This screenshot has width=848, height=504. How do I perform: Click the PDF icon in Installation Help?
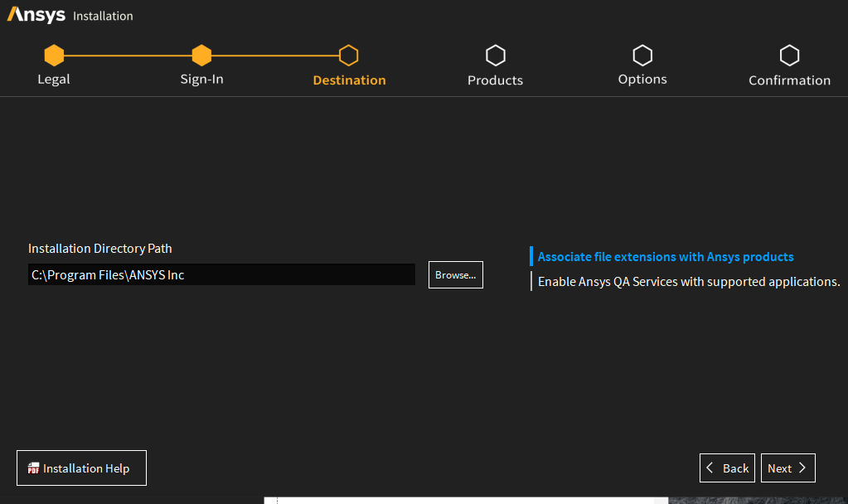(34, 468)
